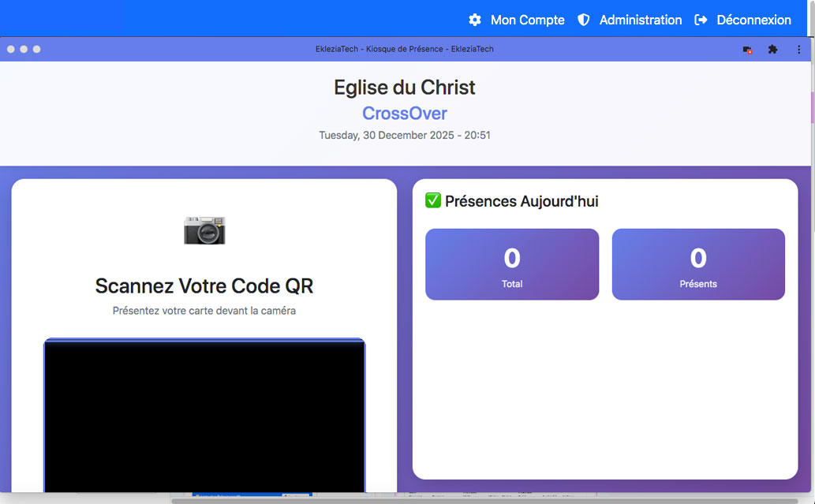Image resolution: width=815 pixels, height=504 pixels.
Task: Click the Scannez Votre Code QR heading
Action: (x=204, y=286)
